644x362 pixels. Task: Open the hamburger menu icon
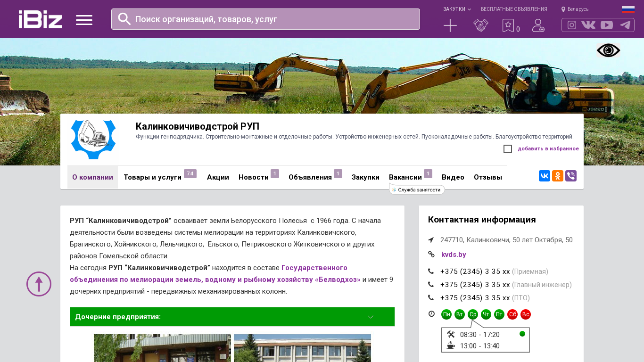click(x=84, y=20)
